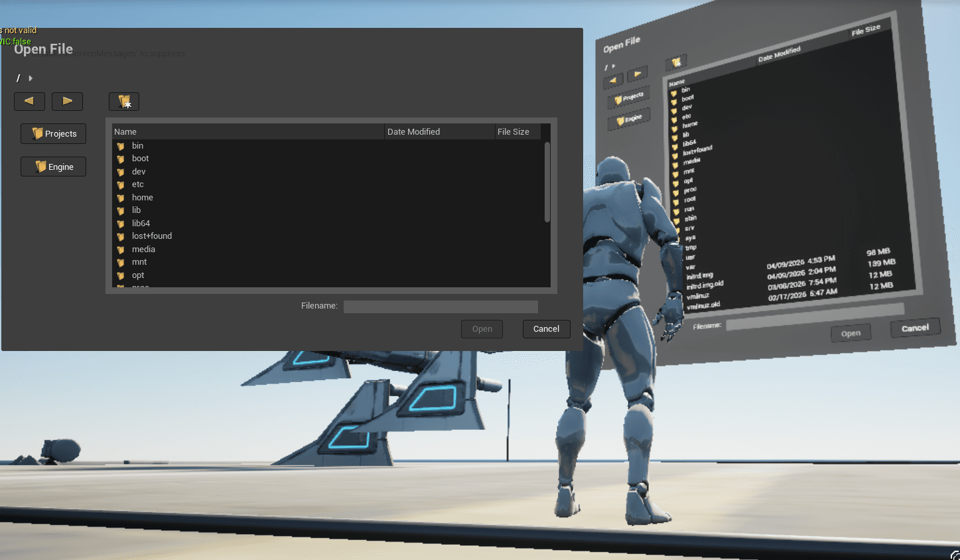Focus the Filename field in the front dialog

click(x=441, y=307)
